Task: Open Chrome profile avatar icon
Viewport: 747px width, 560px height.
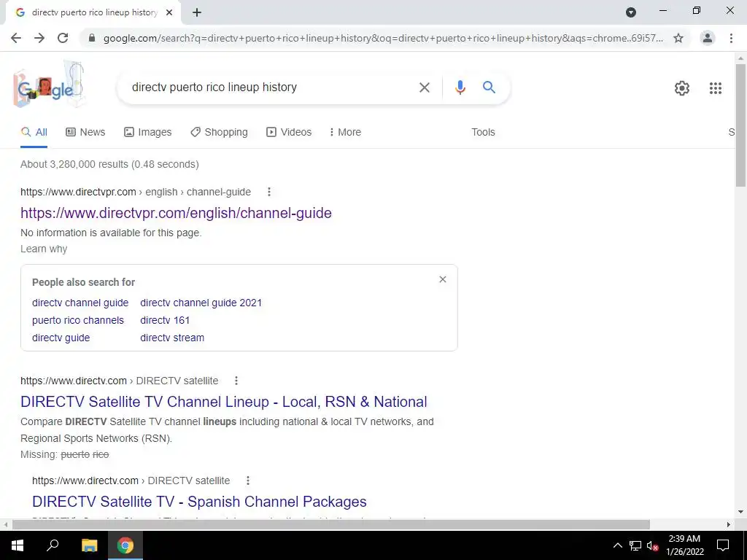Action: coord(708,38)
